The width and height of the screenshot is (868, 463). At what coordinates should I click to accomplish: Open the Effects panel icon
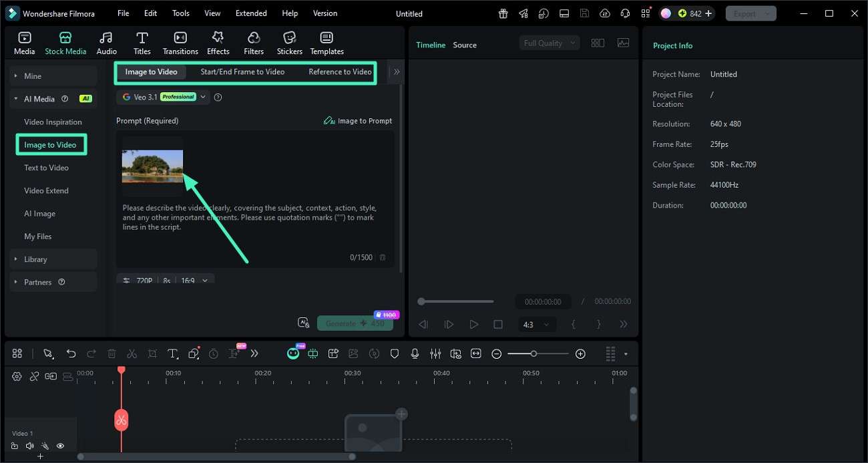tap(218, 43)
